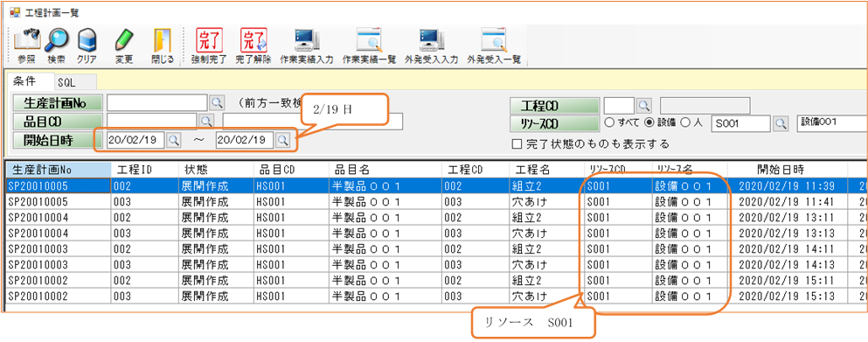Focus the 生産計画No input field
The width and height of the screenshot is (868, 342).
pos(157,102)
